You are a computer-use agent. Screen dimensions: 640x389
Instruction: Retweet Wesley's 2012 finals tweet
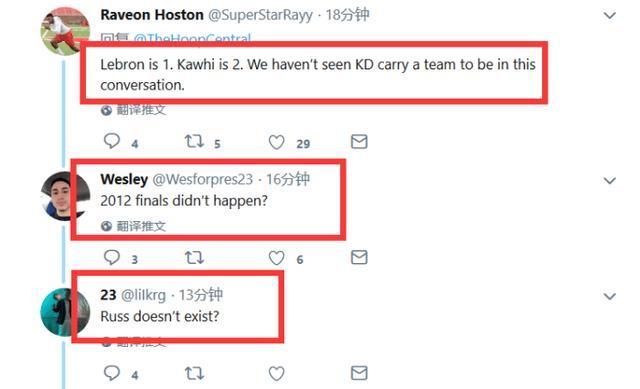pyautogui.click(x=194, y=258)
